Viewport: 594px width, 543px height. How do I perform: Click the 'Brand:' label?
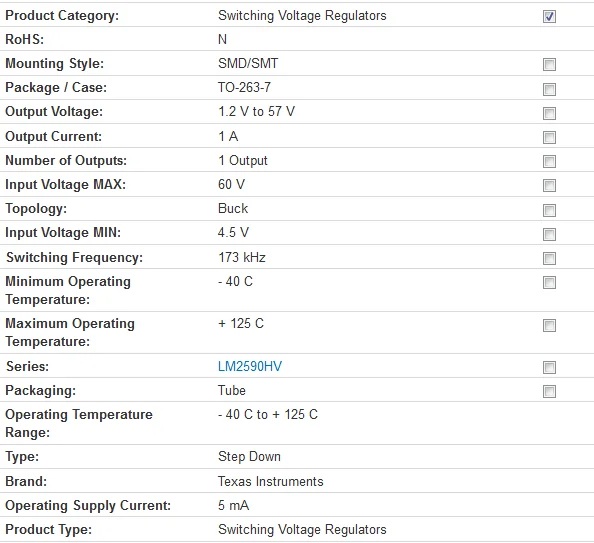[26, 481]
